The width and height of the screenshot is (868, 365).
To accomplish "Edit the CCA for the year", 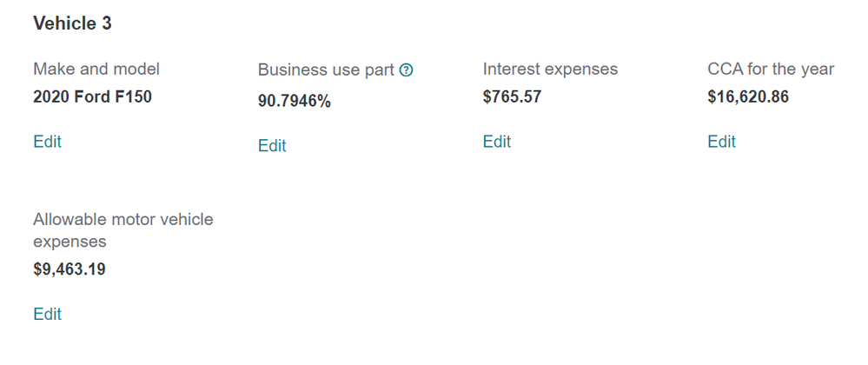I will click(x=722, y=142).
